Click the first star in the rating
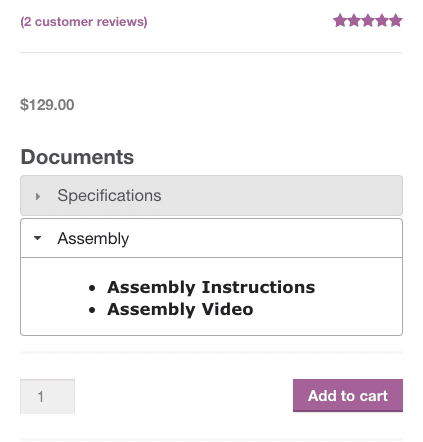 pos(340,20)
